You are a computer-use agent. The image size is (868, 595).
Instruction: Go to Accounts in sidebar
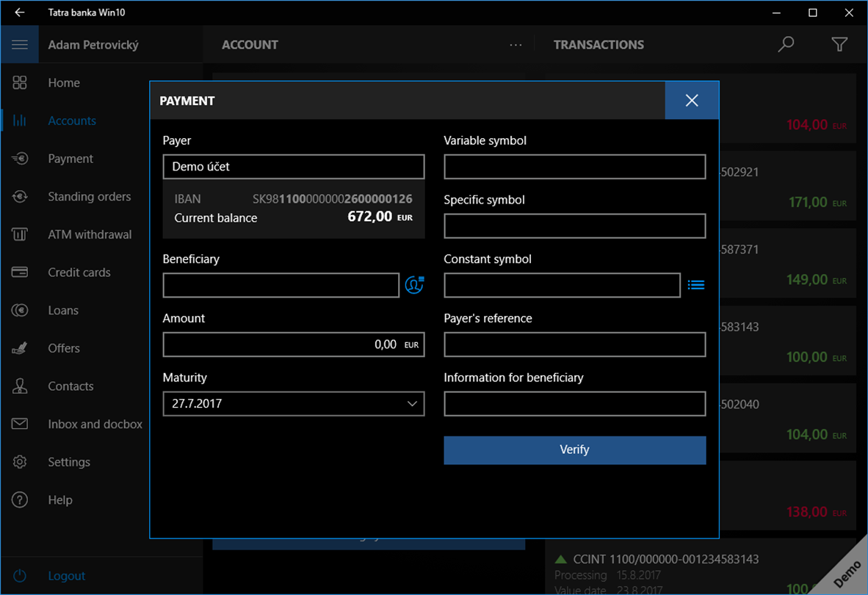click(x=72, y=120)
